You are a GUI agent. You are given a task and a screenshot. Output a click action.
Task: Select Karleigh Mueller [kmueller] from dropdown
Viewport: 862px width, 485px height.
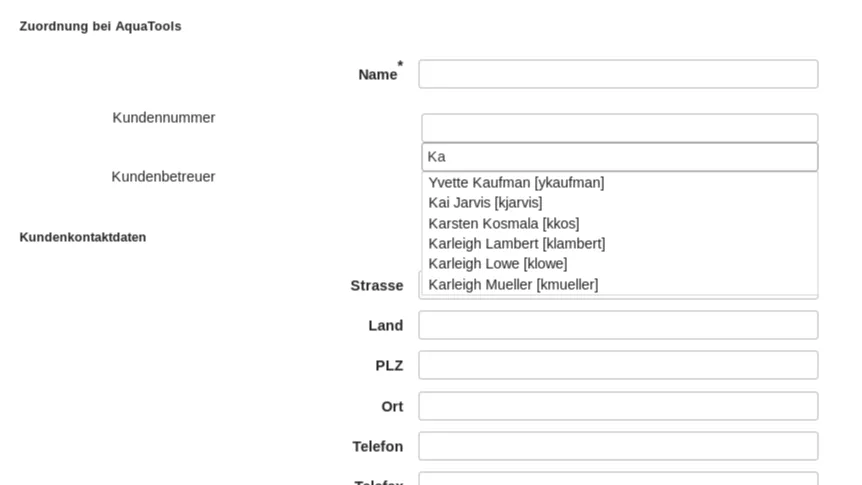tap(513, 284)
